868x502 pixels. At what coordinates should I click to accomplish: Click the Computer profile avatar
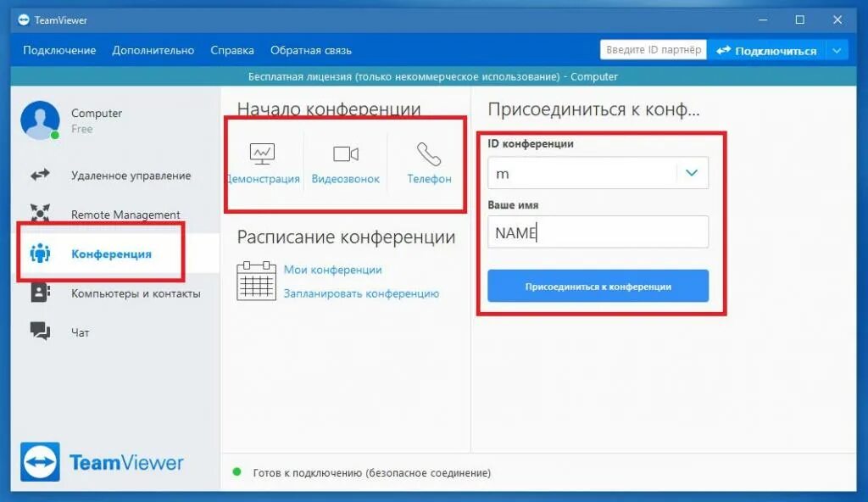click(40, 120)
